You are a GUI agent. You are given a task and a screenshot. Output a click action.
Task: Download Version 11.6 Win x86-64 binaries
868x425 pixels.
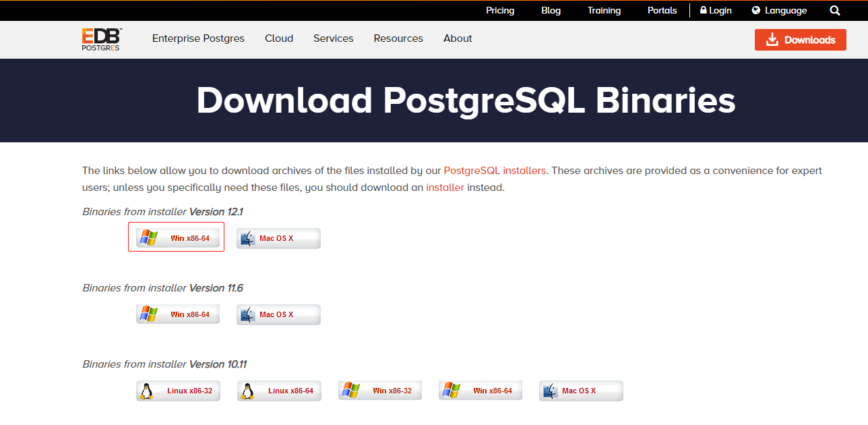(x=178, y=314)
